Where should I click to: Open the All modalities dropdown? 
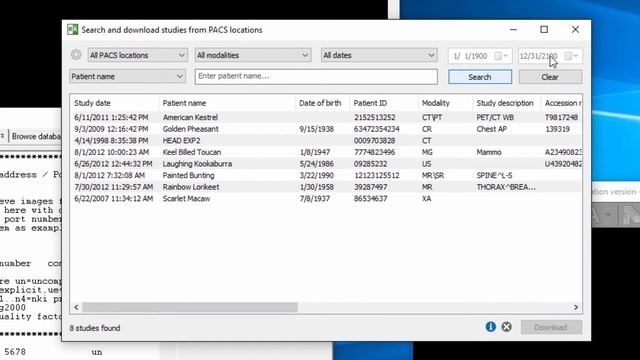tap(253, 55)
